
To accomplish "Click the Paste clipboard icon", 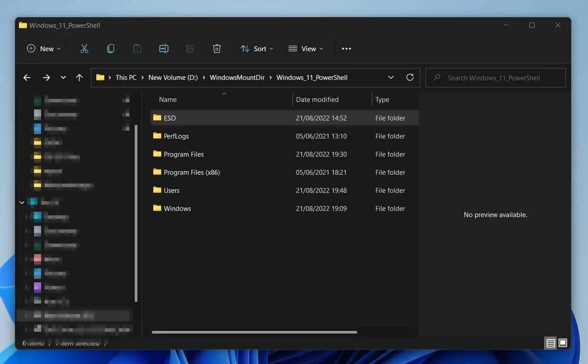I will (137, 49).
